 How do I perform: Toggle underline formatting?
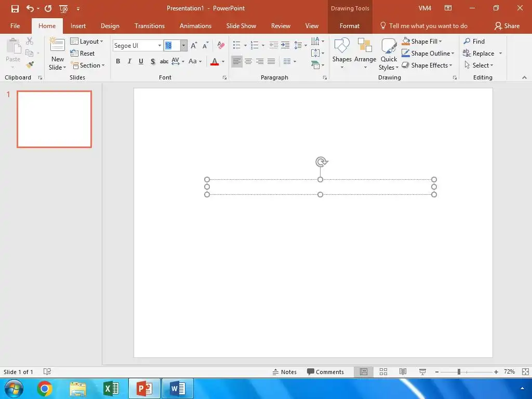[x=141, y=61]
